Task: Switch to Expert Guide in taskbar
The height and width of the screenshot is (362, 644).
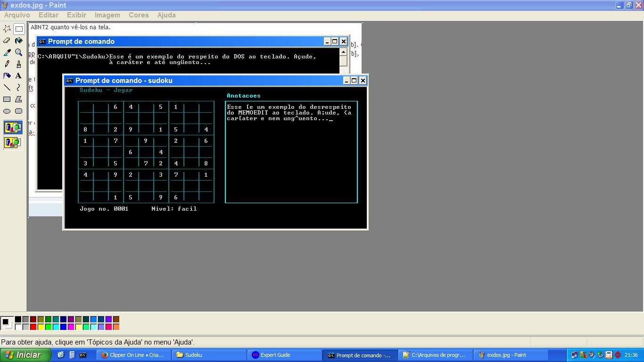Action: [285, 355]
